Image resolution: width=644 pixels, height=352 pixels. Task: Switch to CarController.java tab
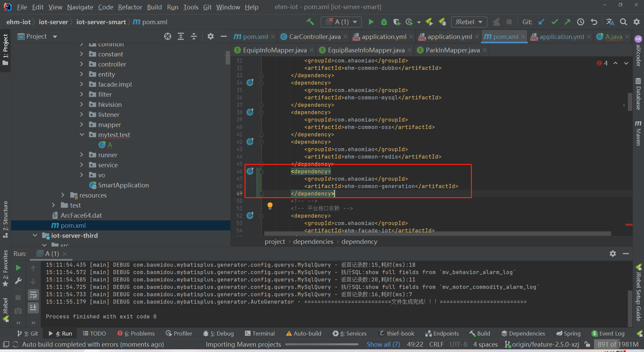[314, 37]
